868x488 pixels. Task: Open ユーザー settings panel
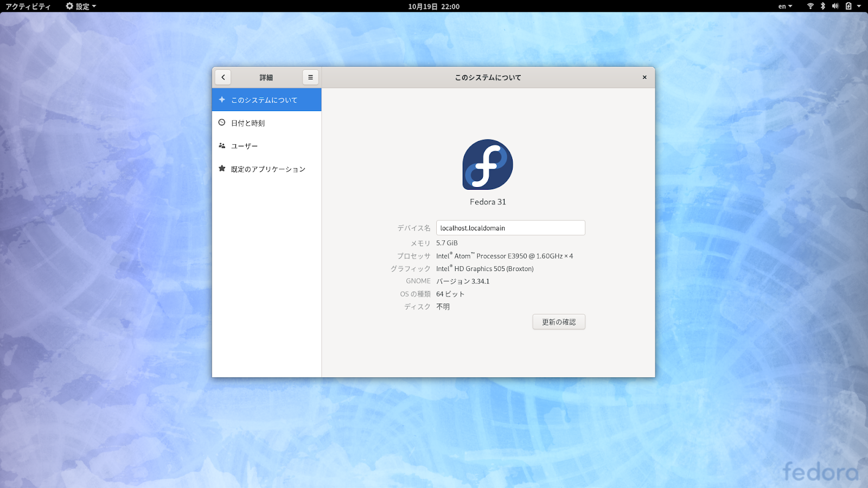(x=266, y=146)
